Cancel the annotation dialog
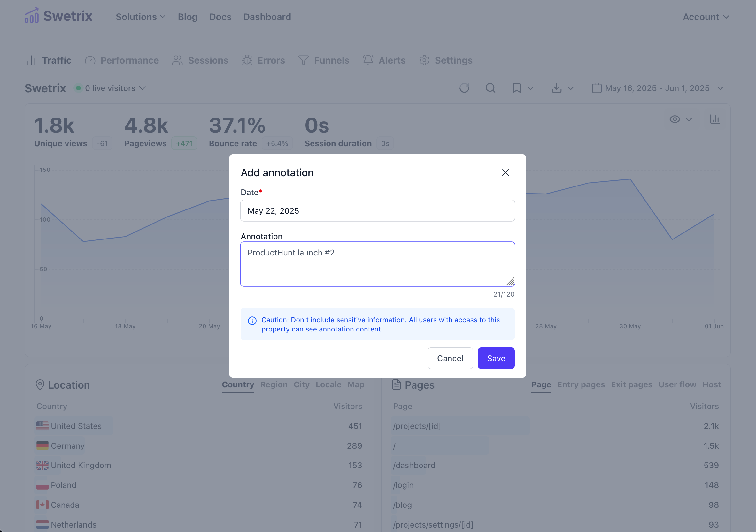Viewport: 756px width, 532px height. point(450,358)
